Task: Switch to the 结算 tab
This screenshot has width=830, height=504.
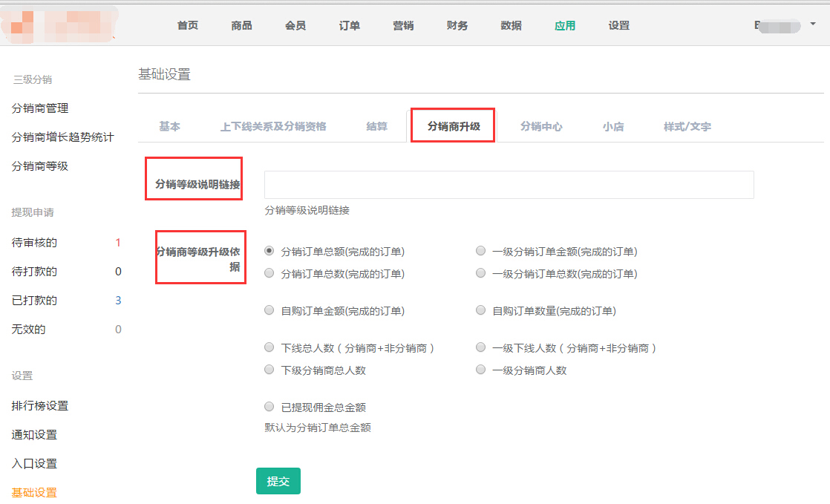Action: (x=376, y=126)
